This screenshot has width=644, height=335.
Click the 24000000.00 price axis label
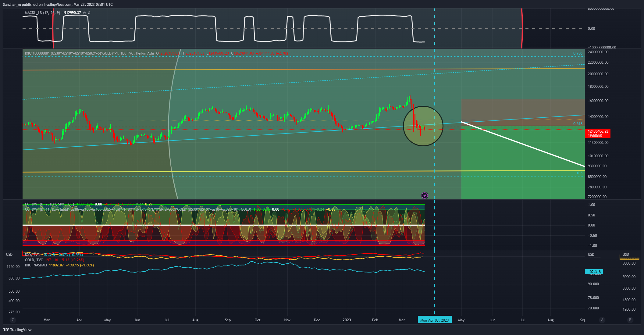[x=598, y=52]
